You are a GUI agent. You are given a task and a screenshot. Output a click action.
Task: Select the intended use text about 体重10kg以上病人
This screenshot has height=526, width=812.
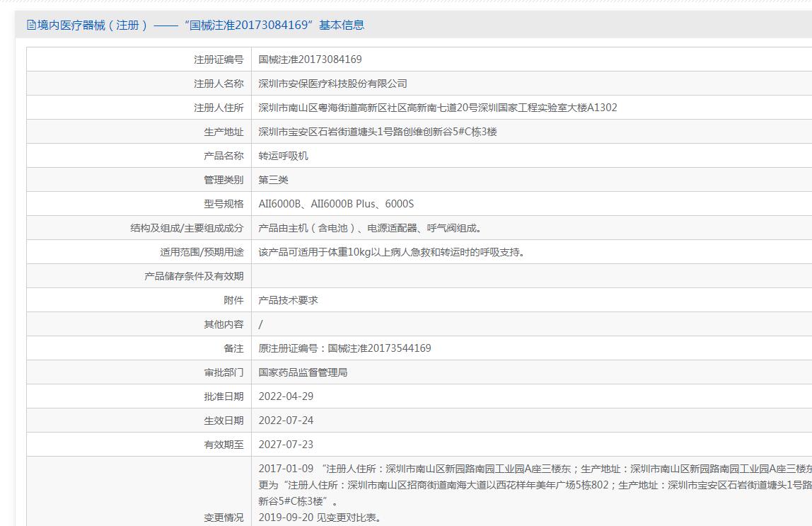click(392, 252)
